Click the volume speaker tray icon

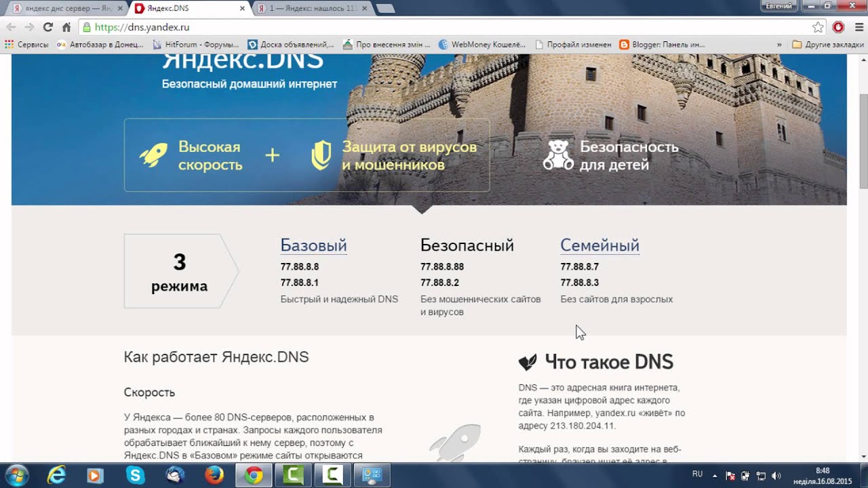(776, 476)
